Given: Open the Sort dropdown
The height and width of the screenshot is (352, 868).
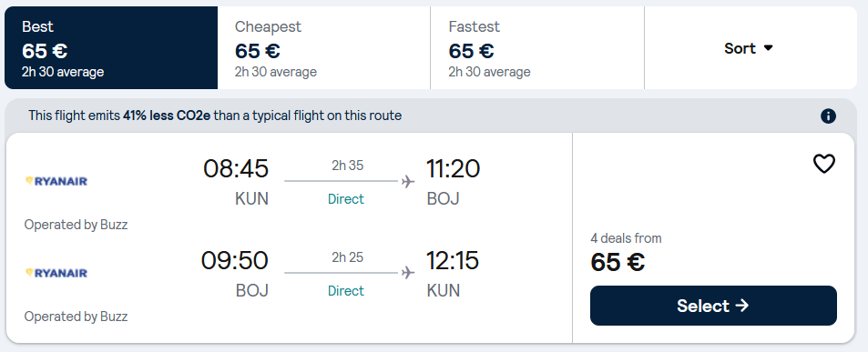Looking at the screenshot, I should [x=751, y=48].
